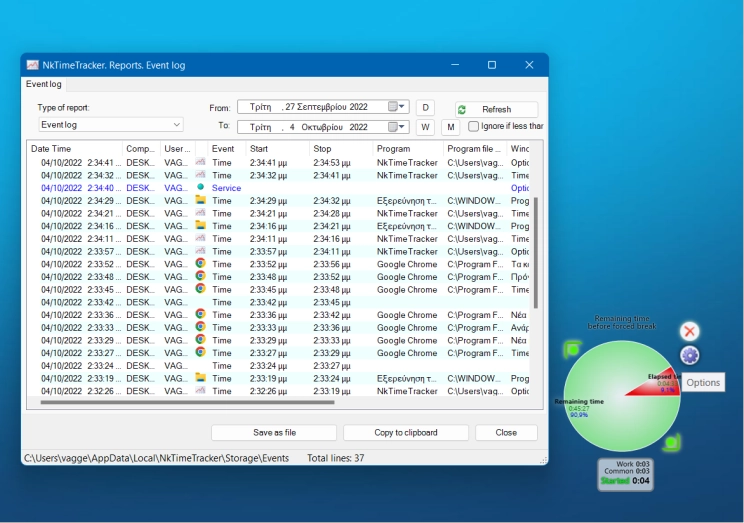Click the stop time '2:34:53 μμ' cell
Image resolution: width=744 pixels, height=523 pixels.
click(332, 162)
